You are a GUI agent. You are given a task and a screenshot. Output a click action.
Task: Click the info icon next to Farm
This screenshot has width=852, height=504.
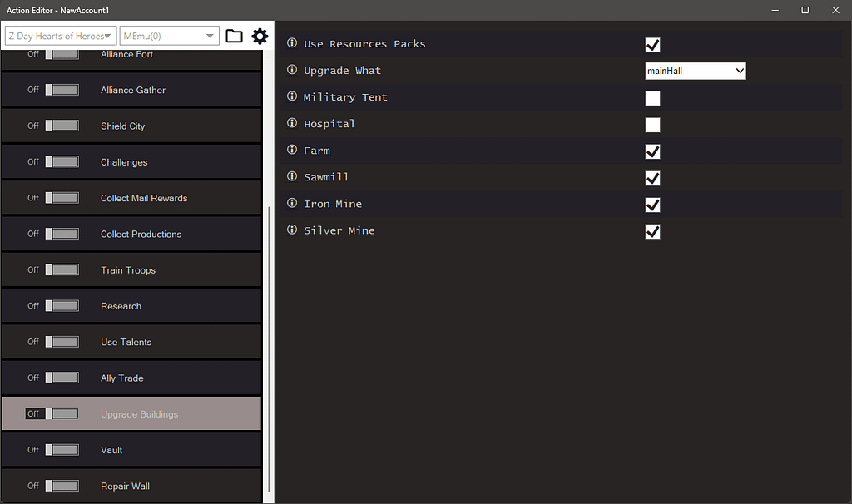[x=290, y=151]
